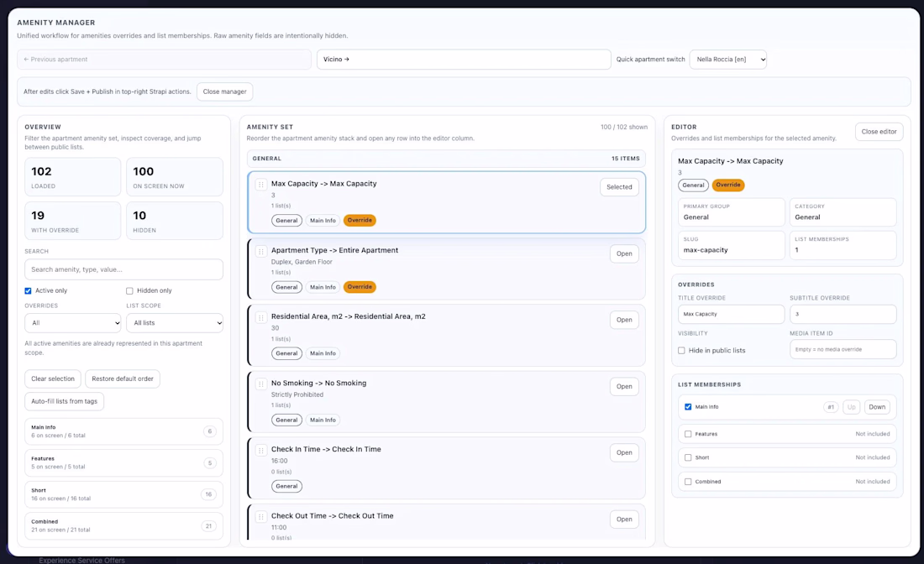
Task: Move Main Info membership Down
Action: [877, 407]
